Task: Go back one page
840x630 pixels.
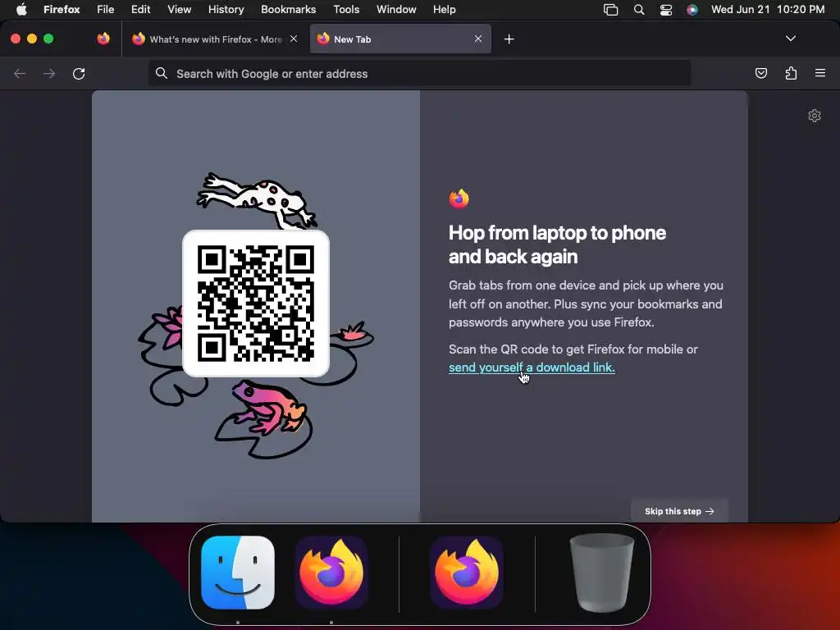Action: pos(20,73)
